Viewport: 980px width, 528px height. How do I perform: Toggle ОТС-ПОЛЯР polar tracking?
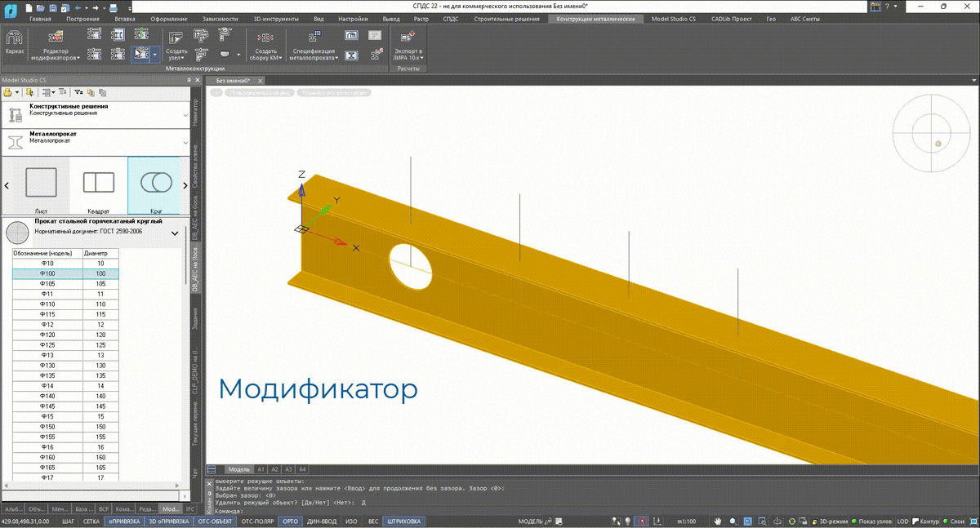(257, 521)
